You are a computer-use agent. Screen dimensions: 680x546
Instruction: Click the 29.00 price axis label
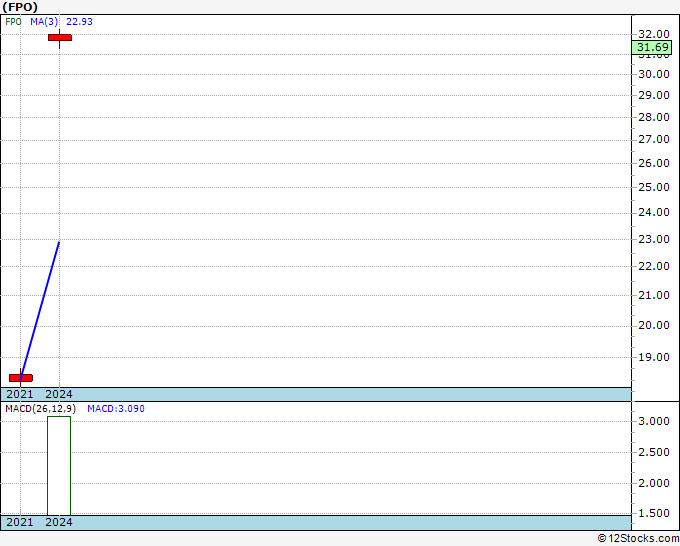[x=654, y=95]
